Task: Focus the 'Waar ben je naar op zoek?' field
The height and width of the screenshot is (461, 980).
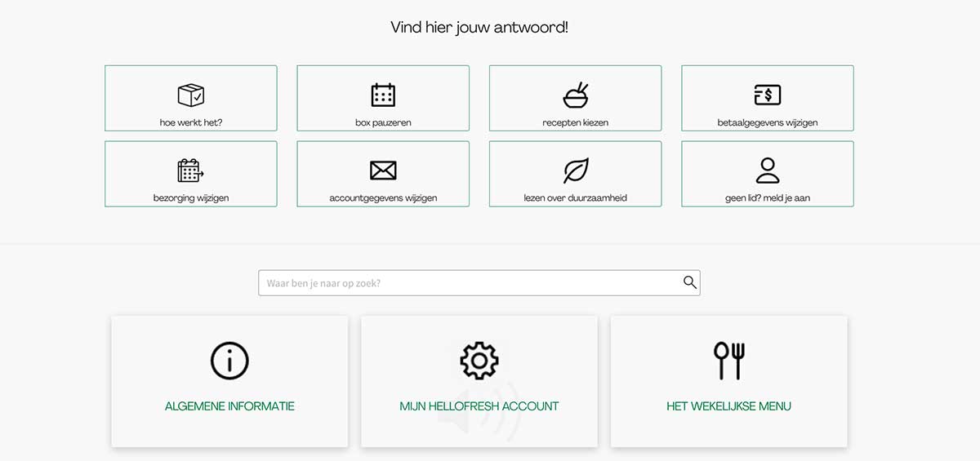Action: (470, 283)
